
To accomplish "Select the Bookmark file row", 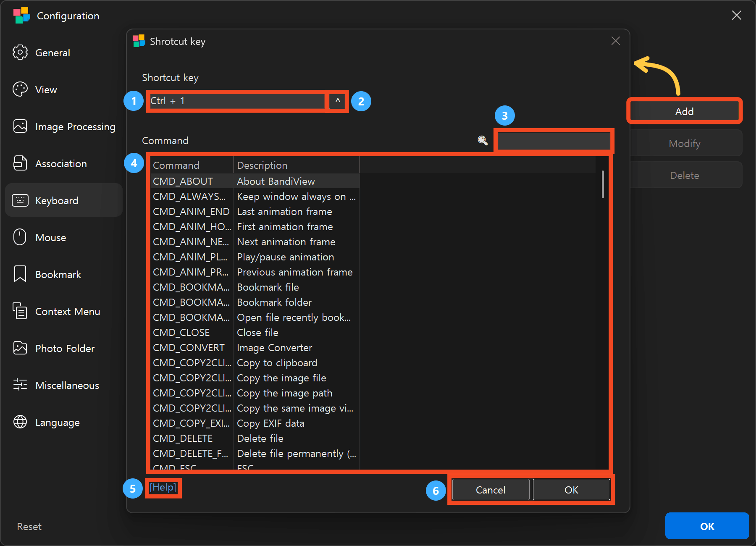I will [x=255, y=287].
